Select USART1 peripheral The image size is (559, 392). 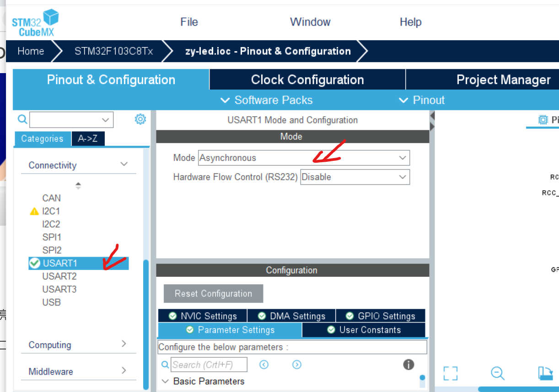tap(79, 263)
